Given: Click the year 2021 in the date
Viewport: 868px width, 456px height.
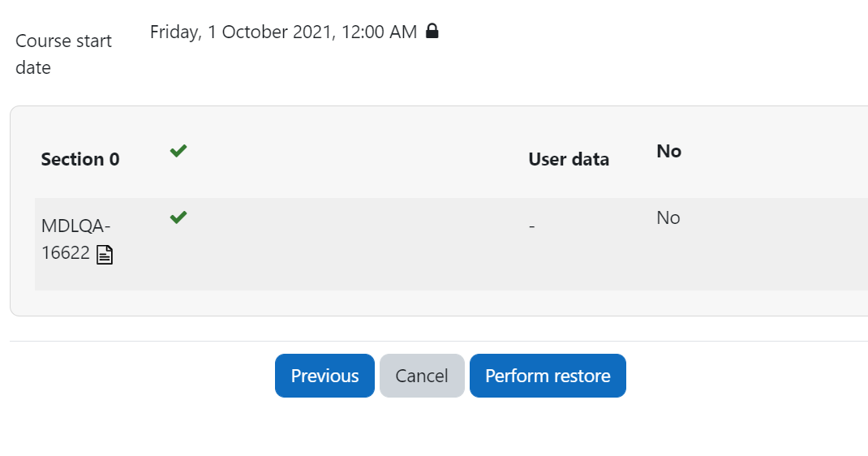Looking at the screenshot, I should click(x=314, y=32).
